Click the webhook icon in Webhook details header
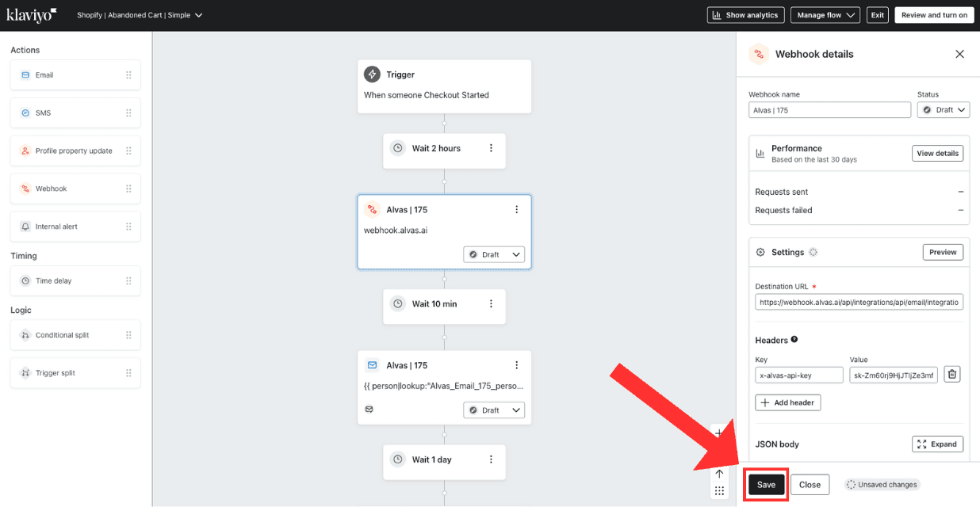 (x=759, y=54)
